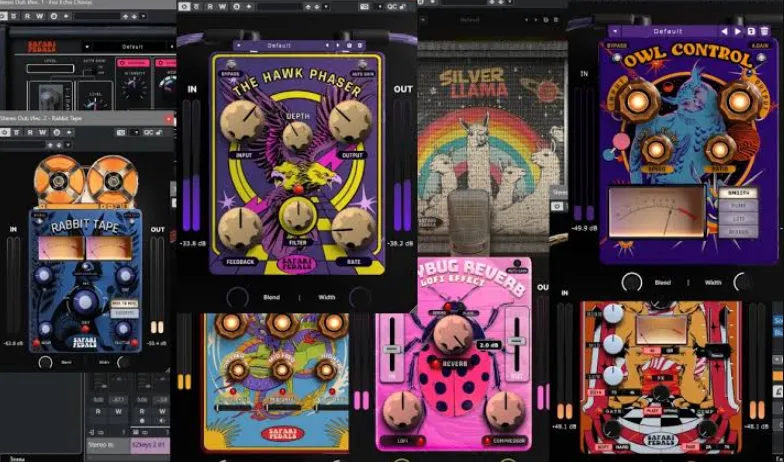Click the Blend dial below Rabbit Tape

[46, 362]
